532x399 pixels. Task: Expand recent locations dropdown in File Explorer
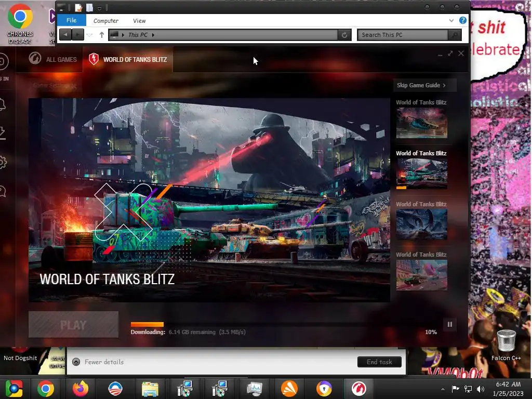pos(89,35)
